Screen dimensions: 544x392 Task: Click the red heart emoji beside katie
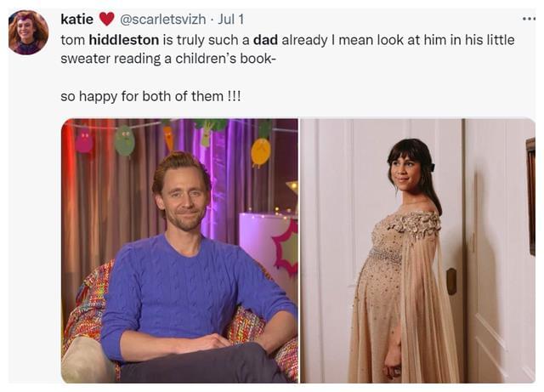pyautogui.click(x=107, y=19)
